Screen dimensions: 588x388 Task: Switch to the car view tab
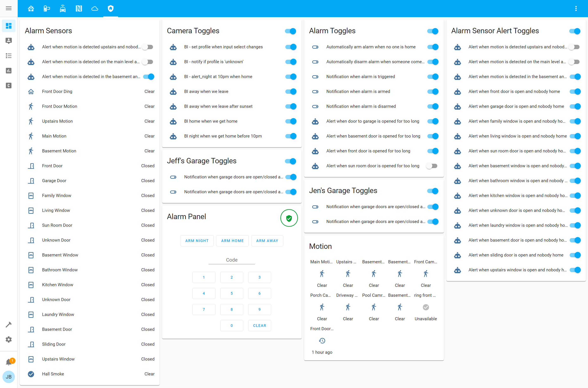(63, 8)
